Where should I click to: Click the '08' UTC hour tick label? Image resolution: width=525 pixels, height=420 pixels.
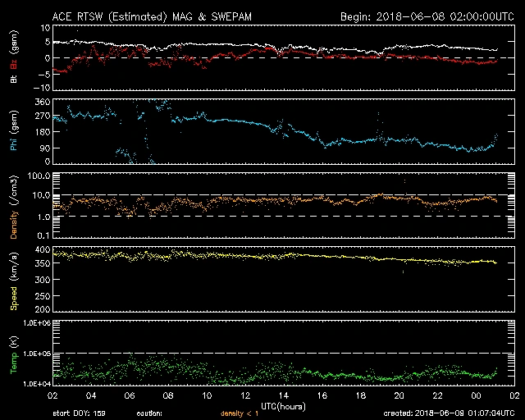point(168,395)
